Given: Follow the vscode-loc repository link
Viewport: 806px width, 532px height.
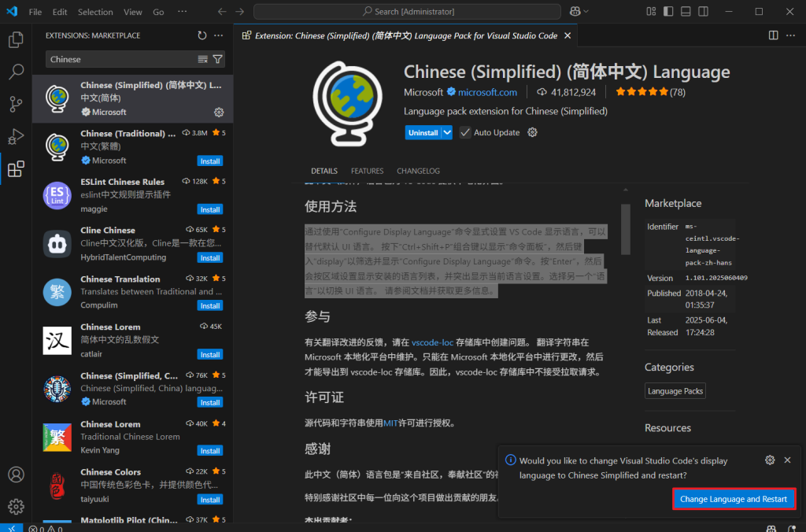Looking at the screenshot, I should pos(432,342).
